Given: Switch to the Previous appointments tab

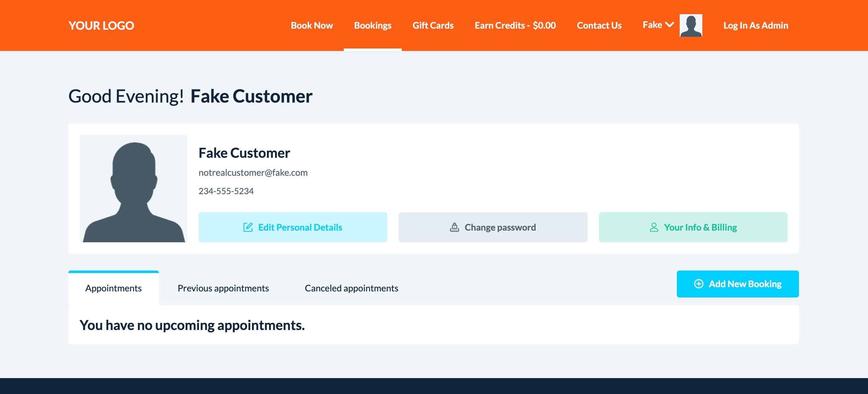Looking at the screenshot, I should click(x=223, y=288).
